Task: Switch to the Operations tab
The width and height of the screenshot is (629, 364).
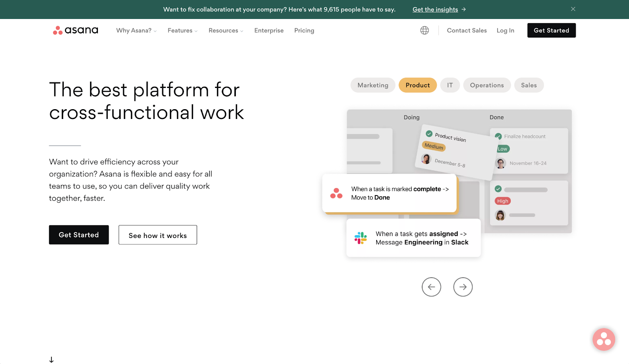Action: tap(487, 85)
